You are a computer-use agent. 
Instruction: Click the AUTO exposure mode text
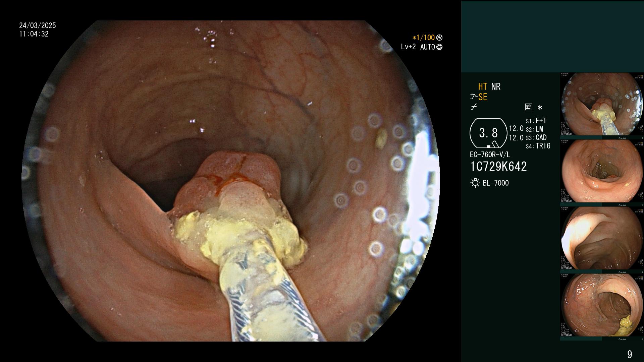(428, 47)
